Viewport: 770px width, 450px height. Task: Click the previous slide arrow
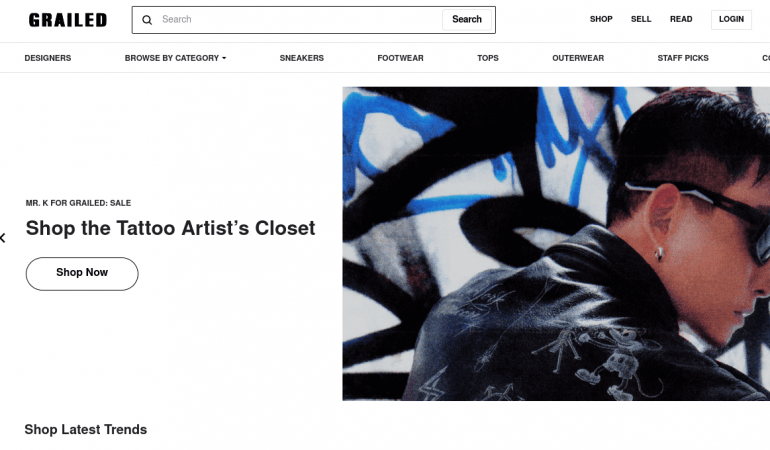pyautogui.click(x=3, y=238)
